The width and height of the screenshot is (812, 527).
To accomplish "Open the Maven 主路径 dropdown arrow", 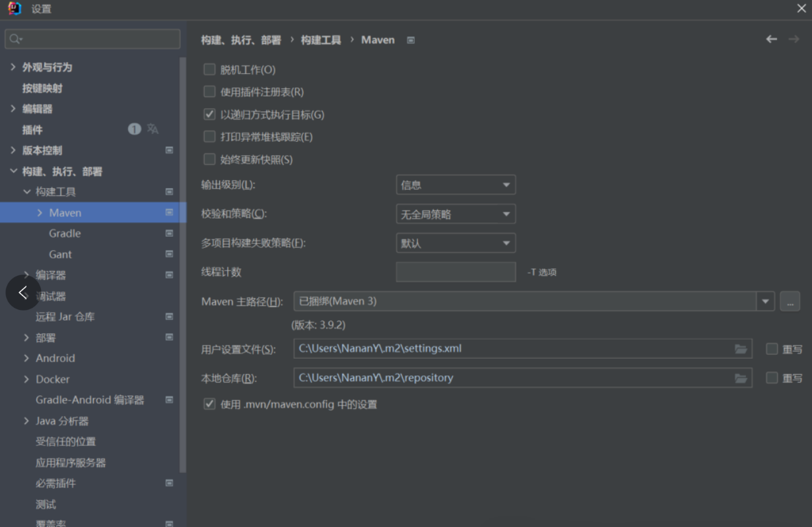I will pos(765,301).
